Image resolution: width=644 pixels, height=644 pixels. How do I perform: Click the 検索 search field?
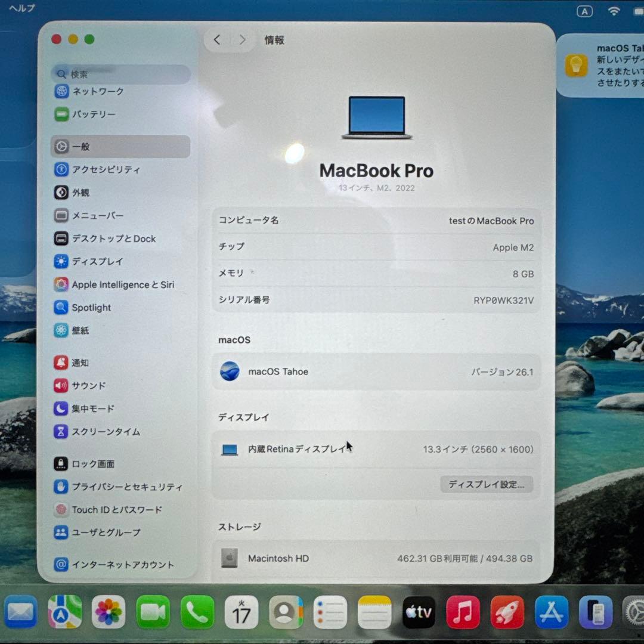(x=121, y=74)
